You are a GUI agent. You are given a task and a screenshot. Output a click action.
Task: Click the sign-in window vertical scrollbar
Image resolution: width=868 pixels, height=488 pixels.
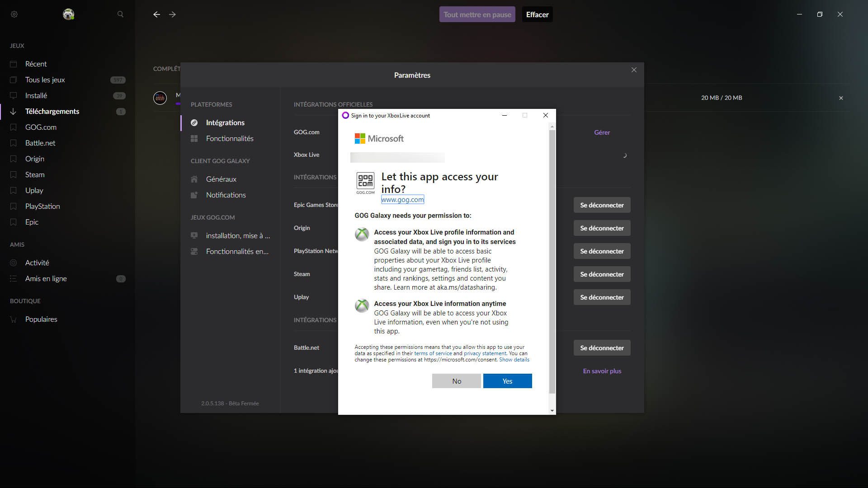pos(552,262)
